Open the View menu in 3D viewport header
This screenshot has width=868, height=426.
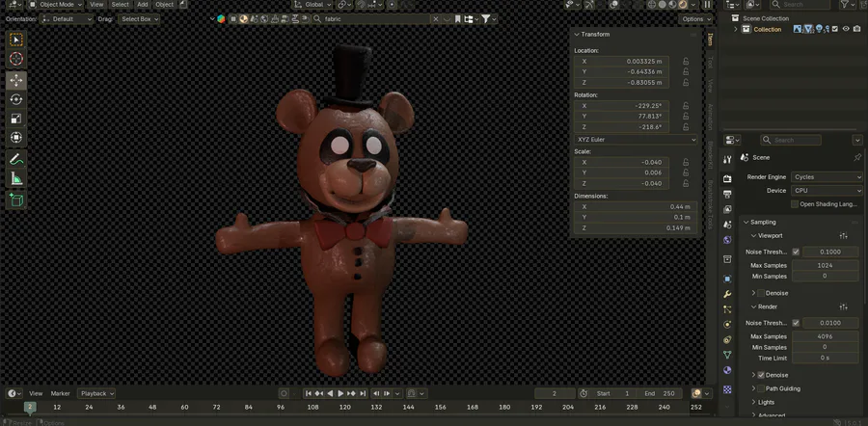(96, 5)
